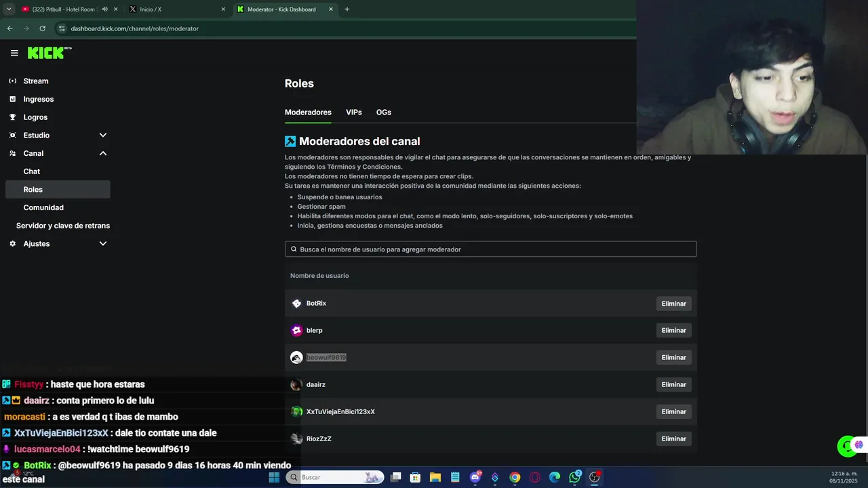Click the green floating help bubble icon

click(847, 446)
